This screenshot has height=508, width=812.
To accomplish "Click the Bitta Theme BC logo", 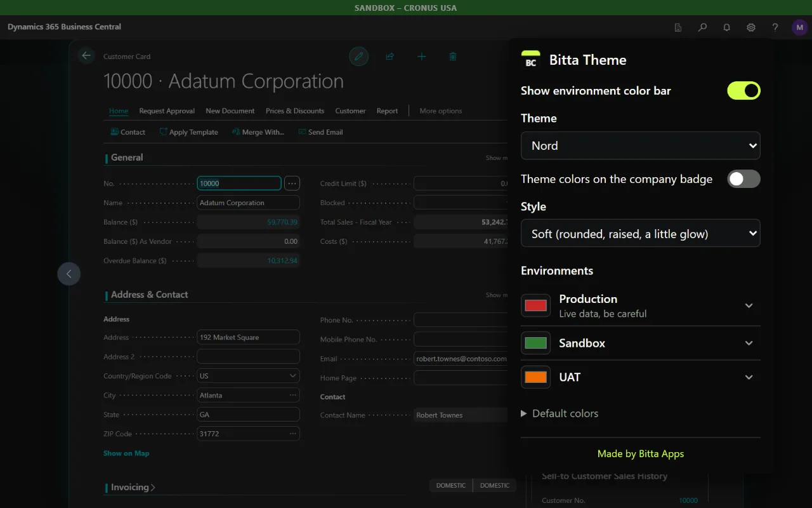I will point(531,60).
